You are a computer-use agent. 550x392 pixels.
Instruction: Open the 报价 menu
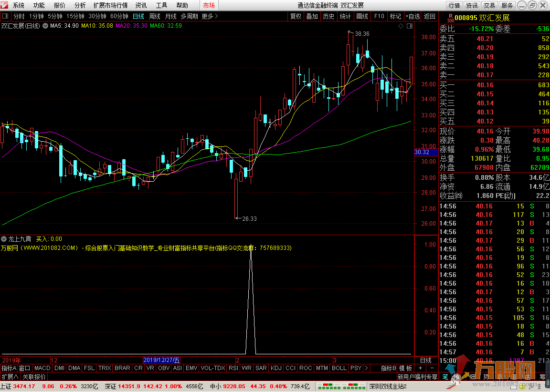click(59, 5)
